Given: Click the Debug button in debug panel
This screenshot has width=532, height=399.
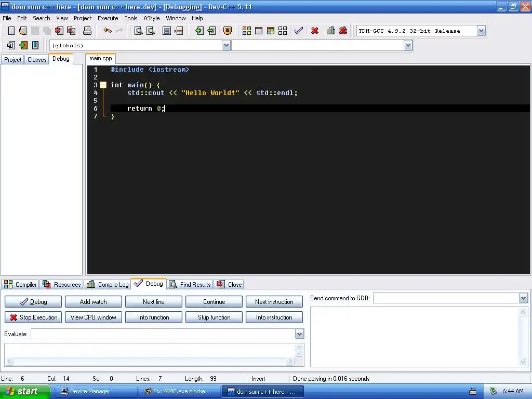Looking at the screenshot, I should pyautogui.click(x=33, y=302).
